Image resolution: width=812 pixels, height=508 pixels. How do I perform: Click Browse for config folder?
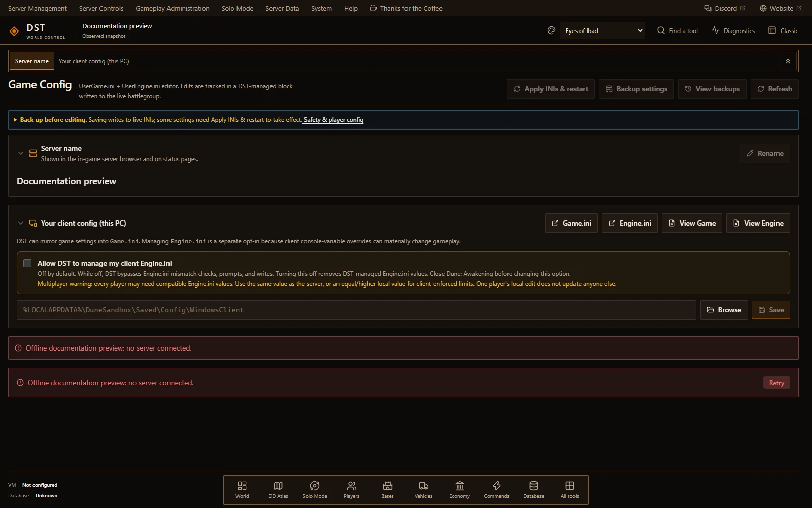click(x=724, y=310)
